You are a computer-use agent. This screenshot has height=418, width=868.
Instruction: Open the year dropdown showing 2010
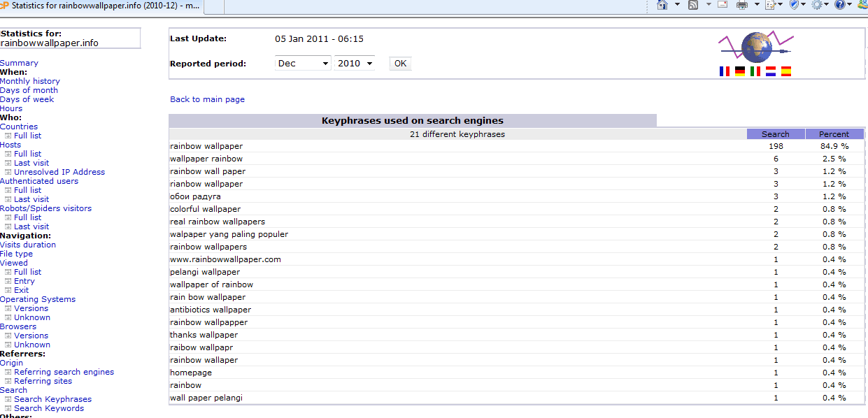355,63
